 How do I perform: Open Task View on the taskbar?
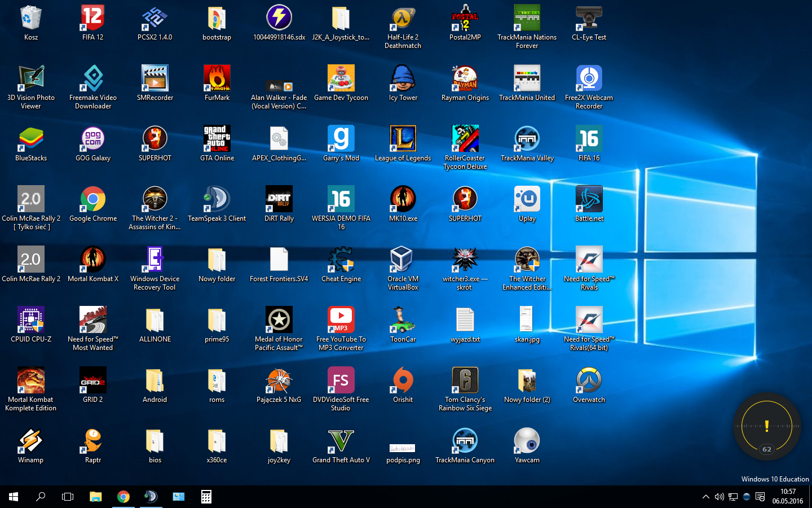68,497
